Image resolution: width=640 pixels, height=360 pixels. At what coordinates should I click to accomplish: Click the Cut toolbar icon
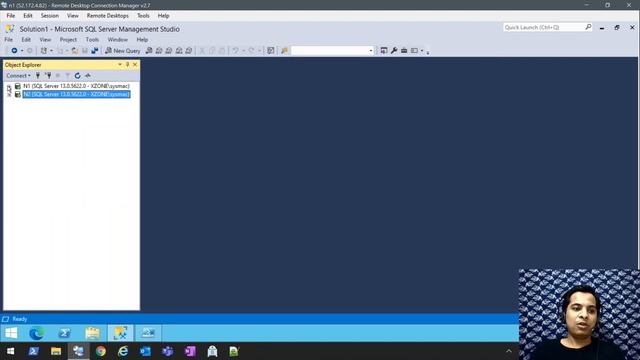(x=202, y=51)
